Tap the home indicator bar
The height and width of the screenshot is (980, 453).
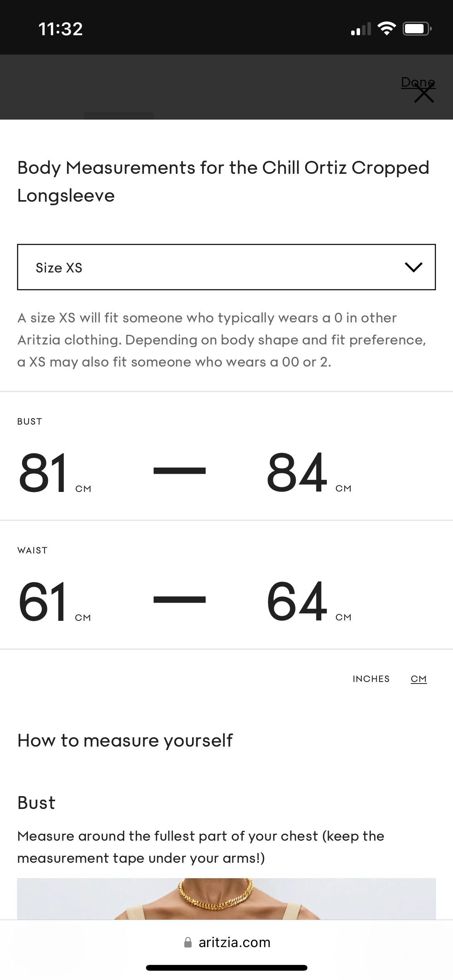(226, 968)
